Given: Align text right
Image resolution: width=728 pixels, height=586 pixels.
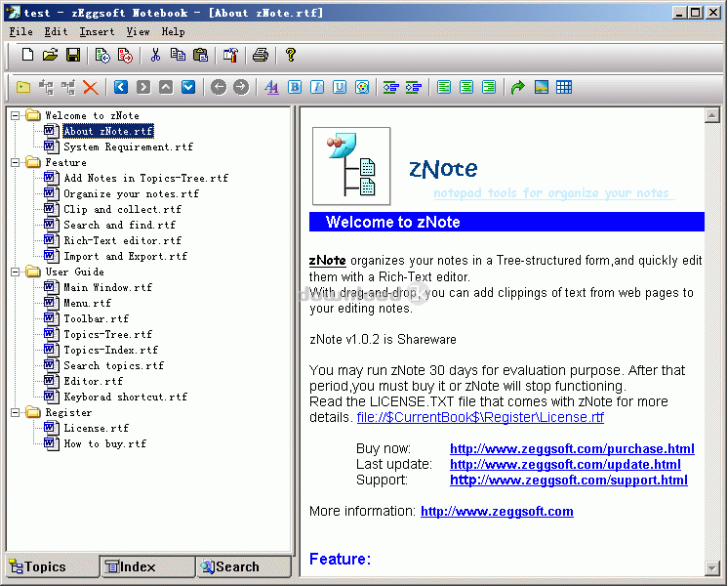Looking at the screenshot, I should [489, 87].
